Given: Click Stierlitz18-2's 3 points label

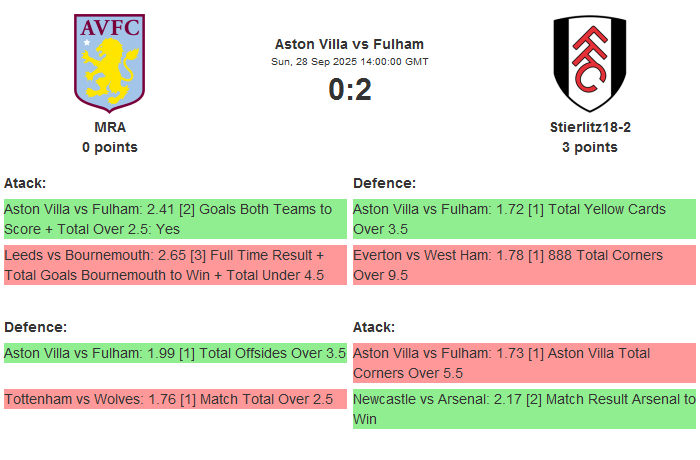Looking at the screenshot, I should (589, 147).
